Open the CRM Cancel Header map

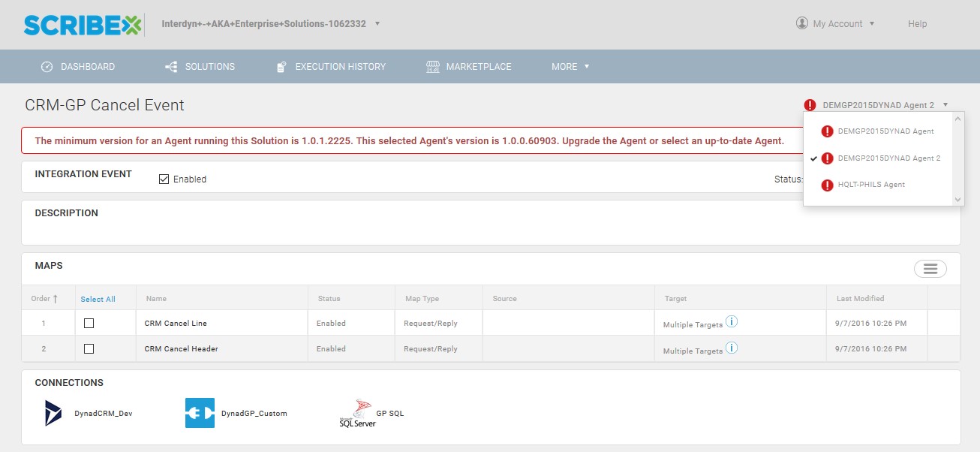(x=182, y=348)
